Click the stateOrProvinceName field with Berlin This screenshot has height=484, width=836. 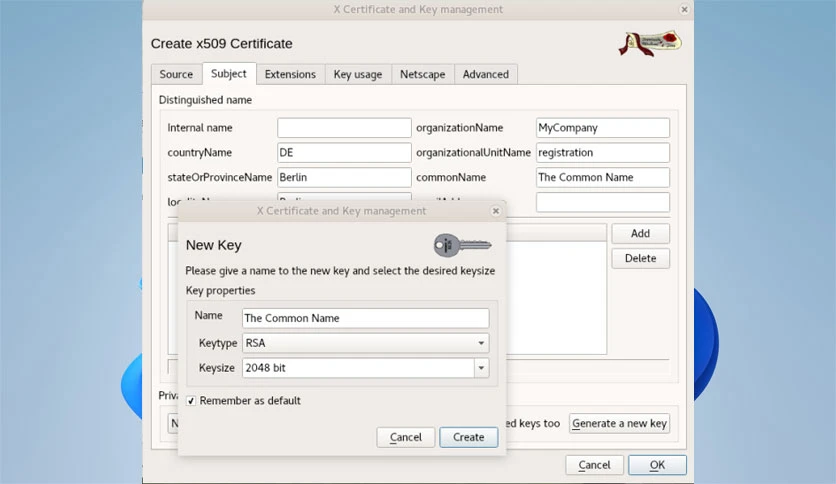pos(344,178)
